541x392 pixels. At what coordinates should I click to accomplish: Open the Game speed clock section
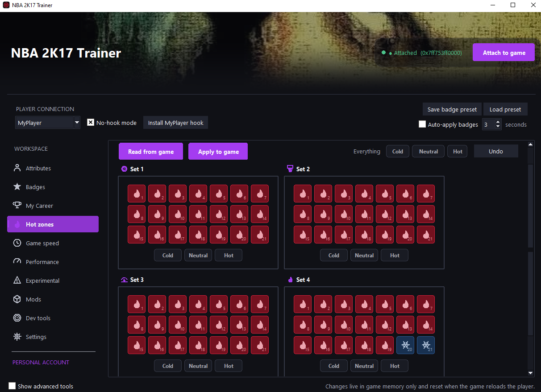(x=53, y=243)
